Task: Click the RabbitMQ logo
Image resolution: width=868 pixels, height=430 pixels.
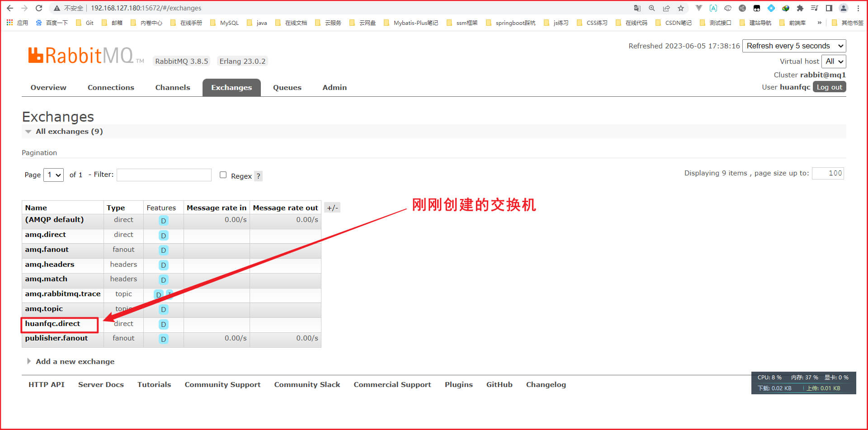Action: (x=86, y=56)
